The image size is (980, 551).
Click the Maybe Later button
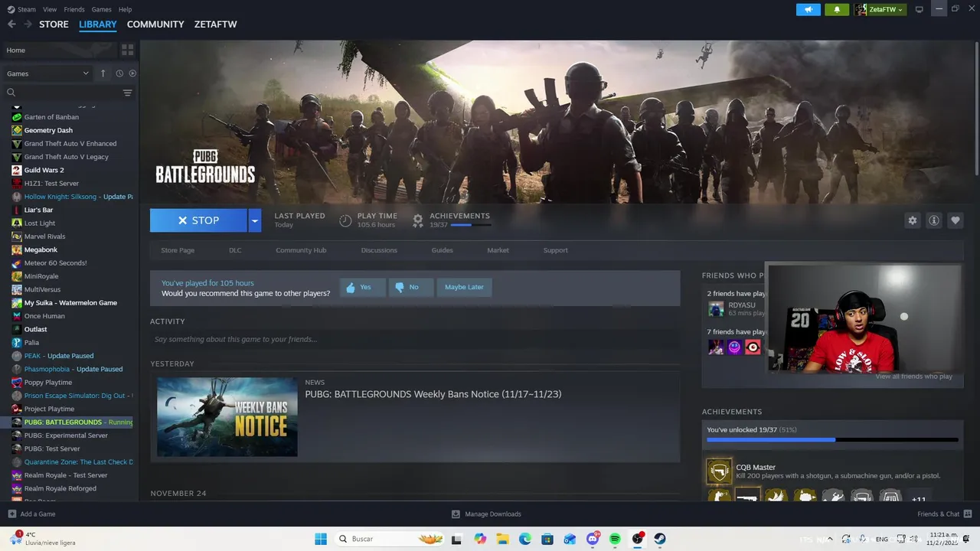point(464,287)
